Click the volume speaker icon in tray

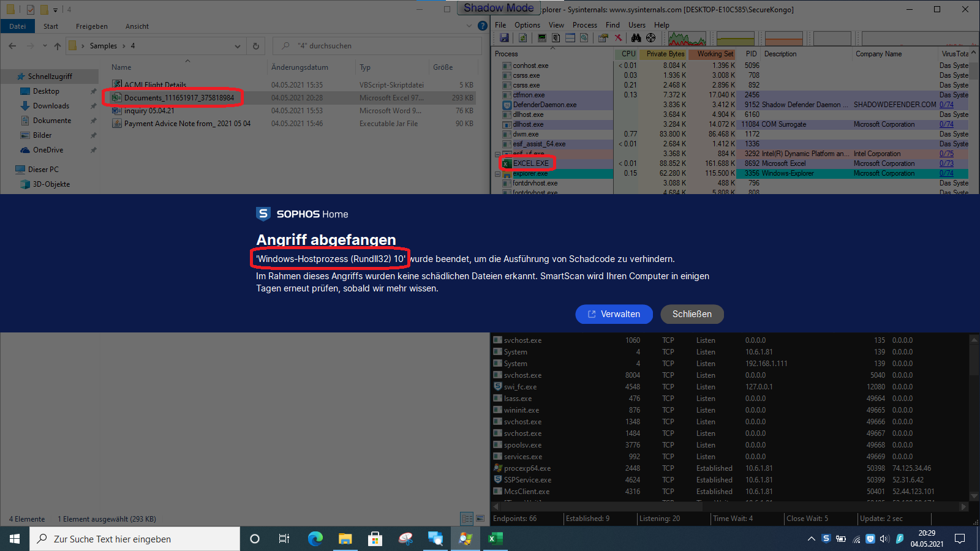pos(884,539)
